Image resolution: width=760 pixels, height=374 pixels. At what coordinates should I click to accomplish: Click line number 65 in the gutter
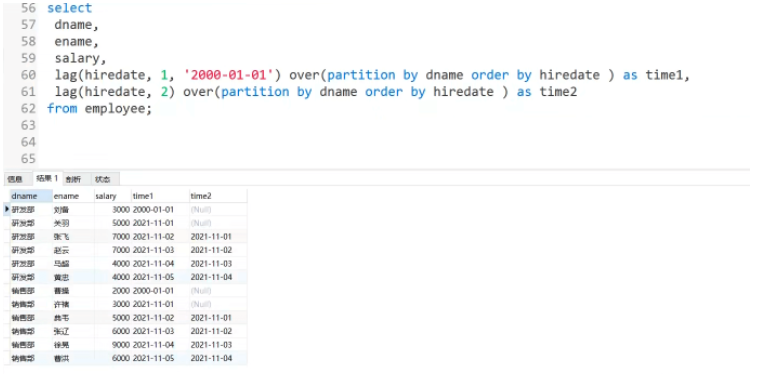point(28,159)
